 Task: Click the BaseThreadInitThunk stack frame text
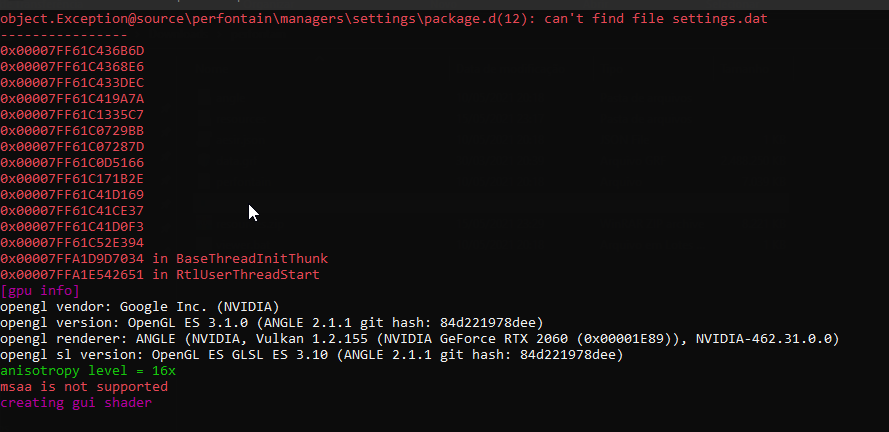pyautogui.click(x=252, y=259)
